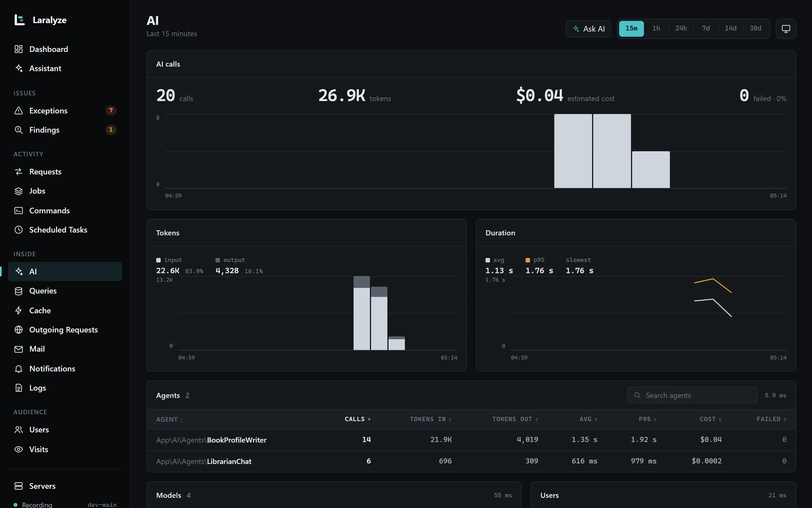This screenshot has width=812, height=508.
Task: Select the 14d time range
Action: tap(731, 29)
